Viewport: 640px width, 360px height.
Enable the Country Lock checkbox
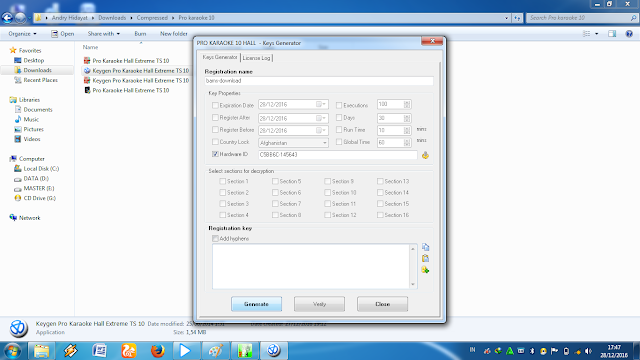point(215,142)
